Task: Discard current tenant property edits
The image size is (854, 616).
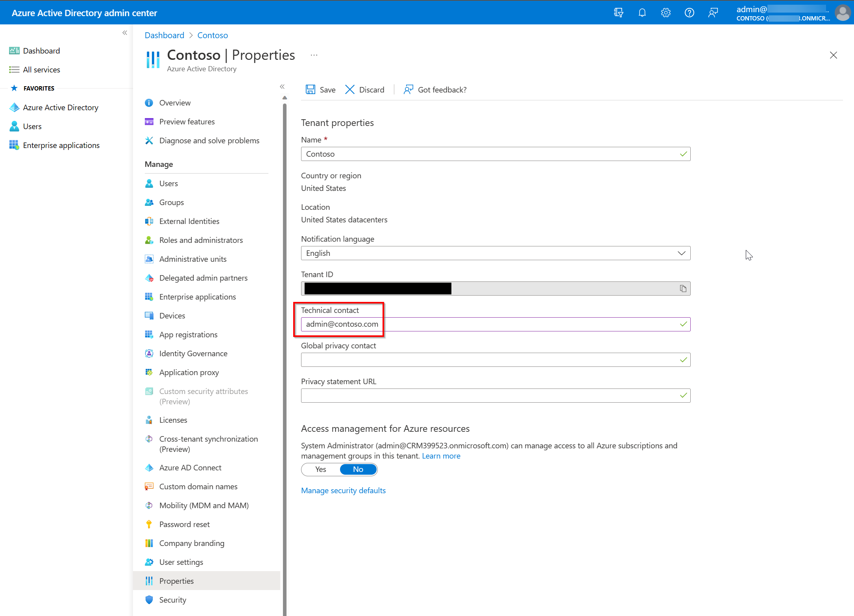Action: (365, 89)
